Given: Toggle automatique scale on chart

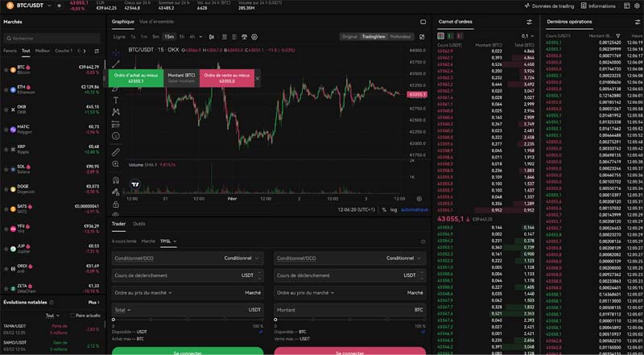Looking at the screenshot, I should pyautogui.click(x=415, y=209).
